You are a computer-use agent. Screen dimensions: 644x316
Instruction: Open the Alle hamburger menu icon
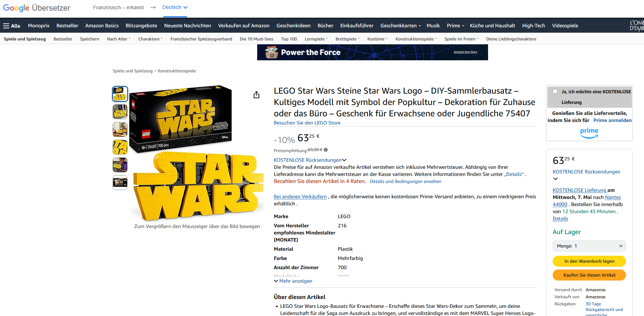[x=6, y=26]
